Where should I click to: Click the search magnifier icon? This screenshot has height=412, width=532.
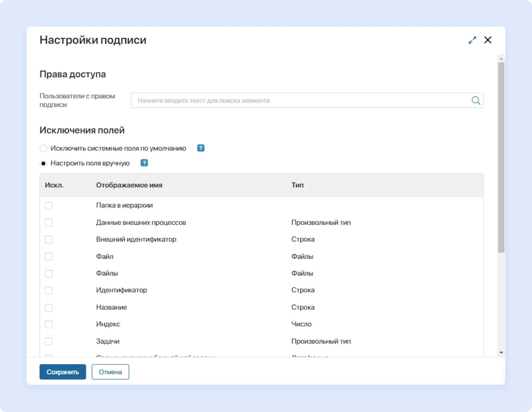[475, 100]
